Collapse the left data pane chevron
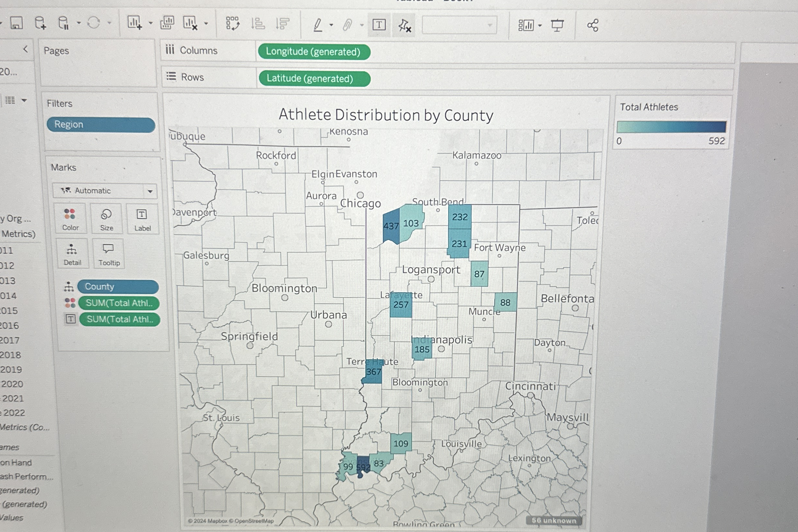 26,49
